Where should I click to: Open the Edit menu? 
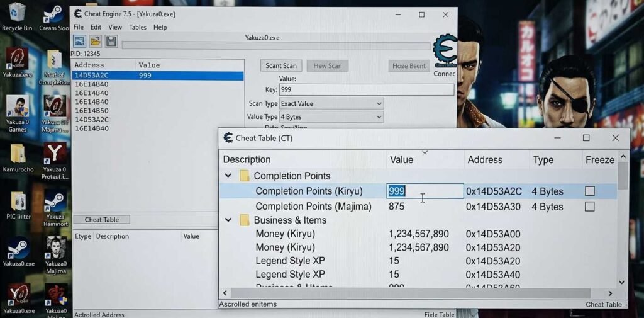coord(96,27)
